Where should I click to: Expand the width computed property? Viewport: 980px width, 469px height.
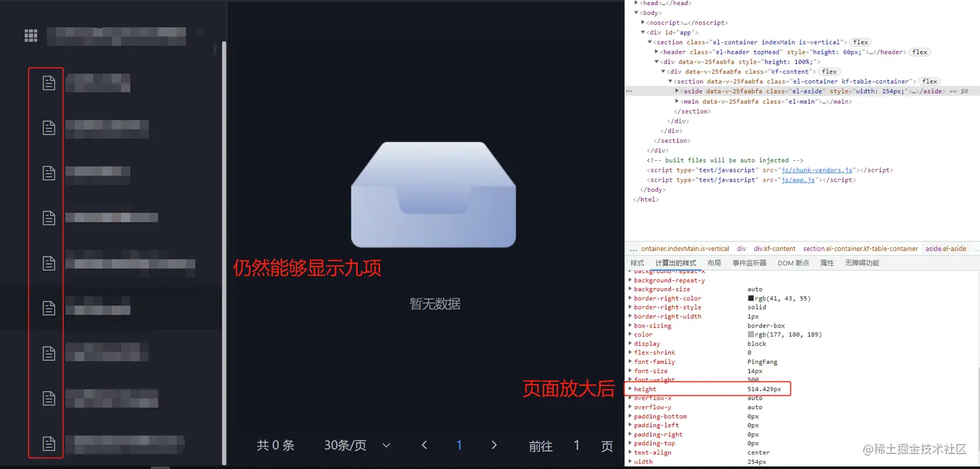coord(631,462)
